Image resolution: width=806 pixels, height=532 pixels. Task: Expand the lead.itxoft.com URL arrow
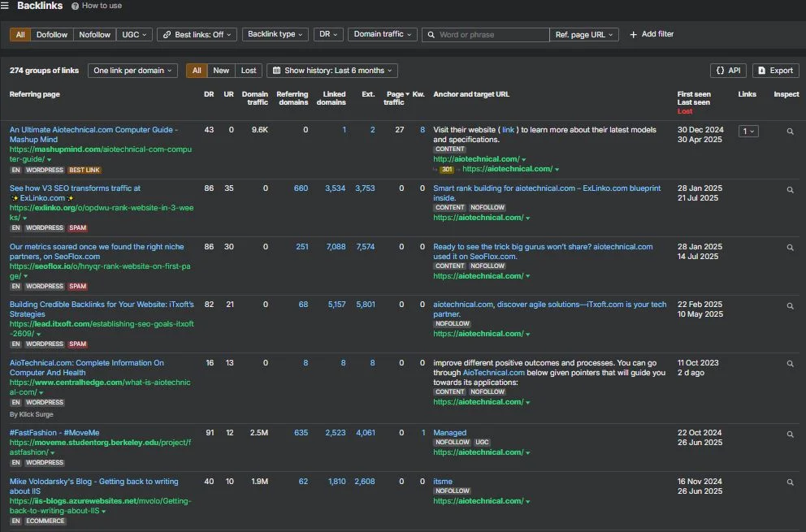pos(38,334)
